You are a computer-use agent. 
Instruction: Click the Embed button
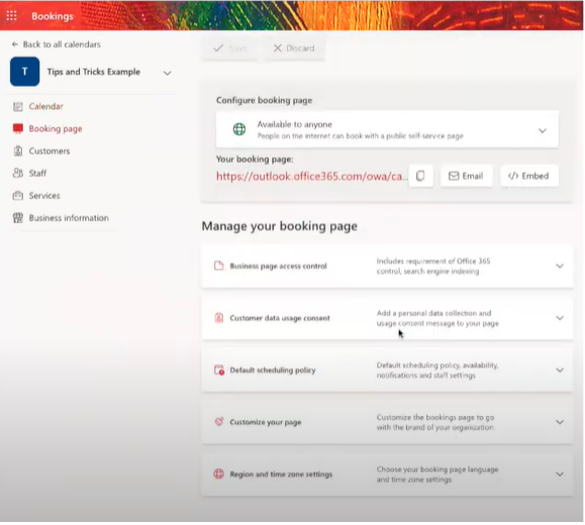pyautogui.click(x=529, y=176)
